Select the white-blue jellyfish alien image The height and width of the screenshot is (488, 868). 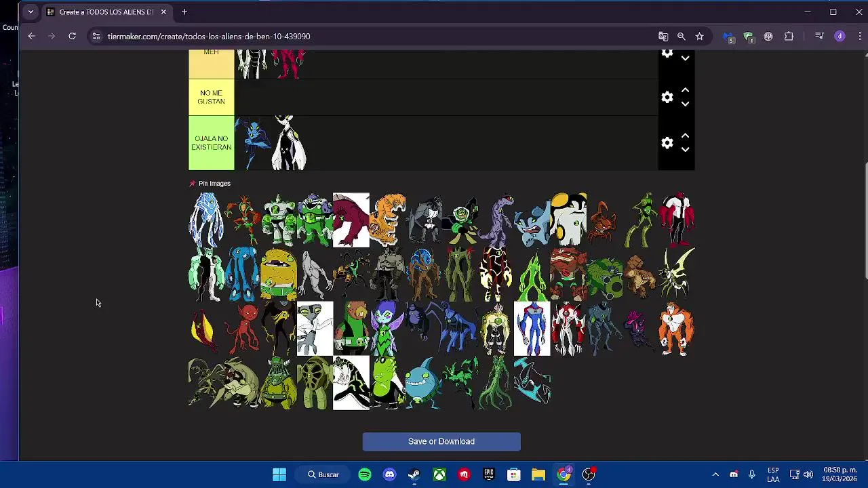[x=206, y=220]
